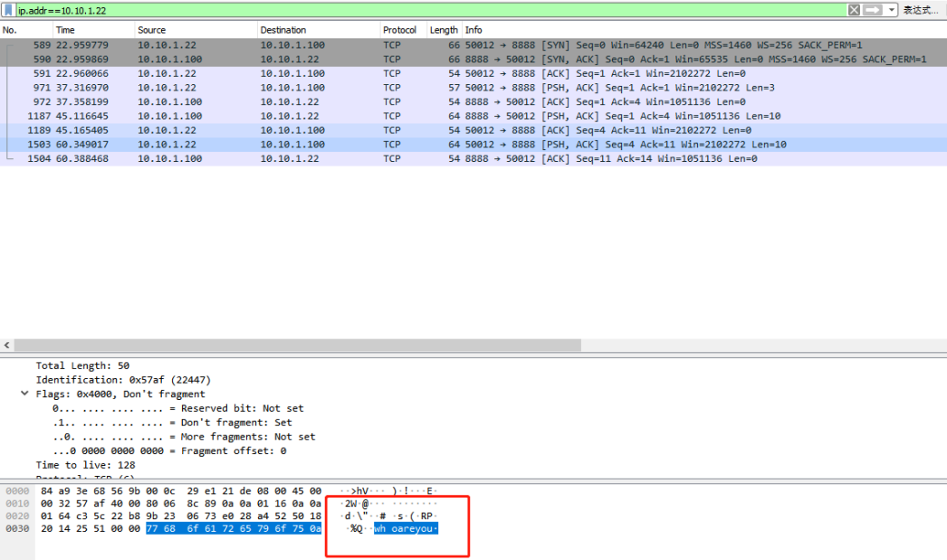
Task: Sort by the Length column header
Action: coord(444,30)
